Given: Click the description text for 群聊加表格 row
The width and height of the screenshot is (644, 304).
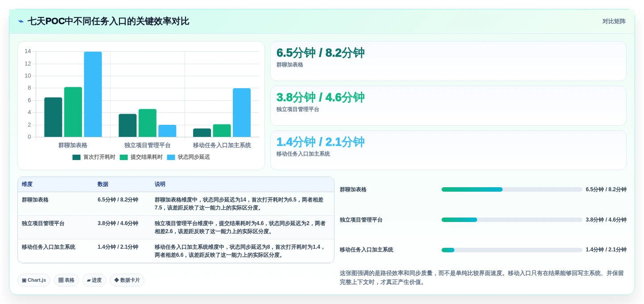Looking at the screenshot, I should (239, 204).
